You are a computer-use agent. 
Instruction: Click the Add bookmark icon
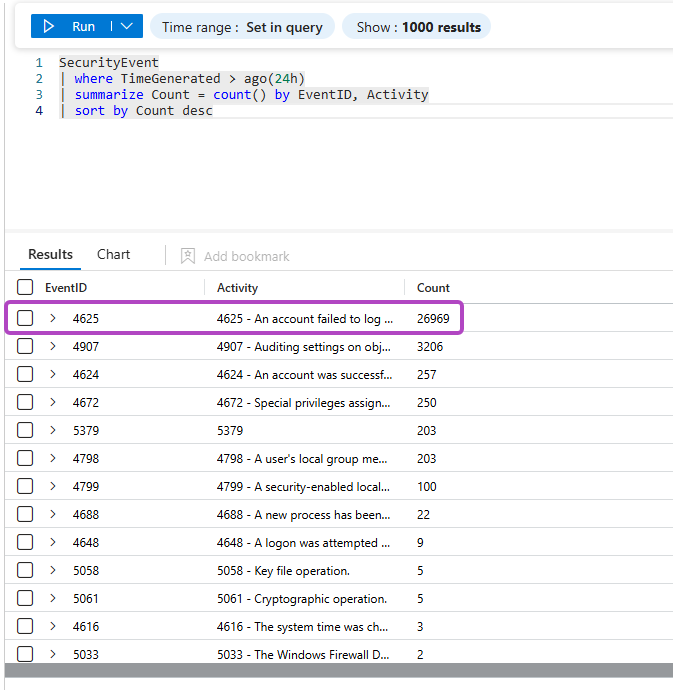188,256
